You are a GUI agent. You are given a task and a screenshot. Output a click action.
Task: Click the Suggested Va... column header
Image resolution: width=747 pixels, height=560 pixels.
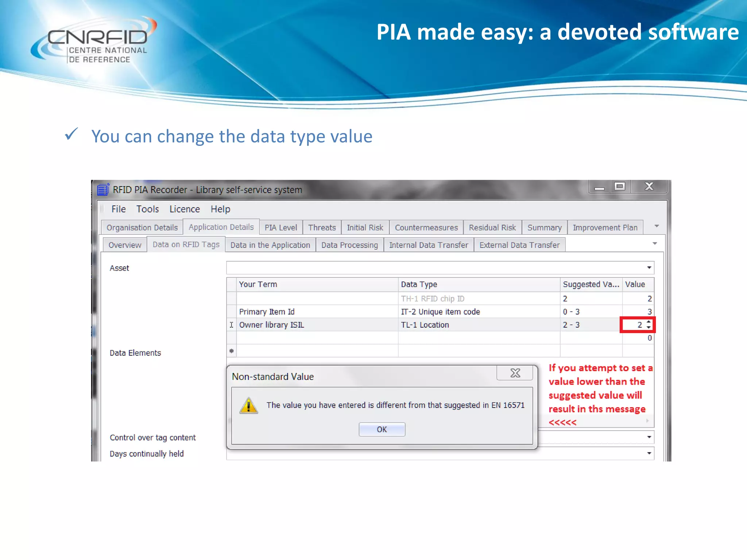click(591, 284)
